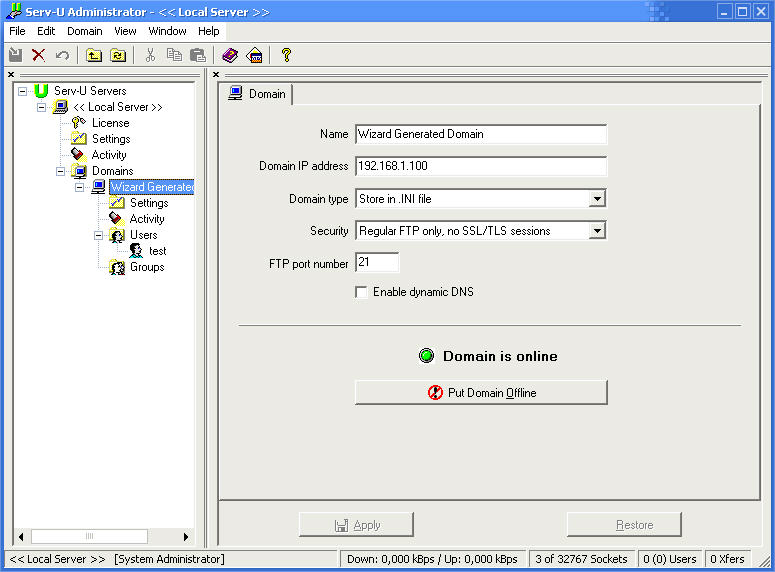Viewport: 775px width, 572px height.
Task: Click Put Domain Offline button
Action: tap(481, 393)
